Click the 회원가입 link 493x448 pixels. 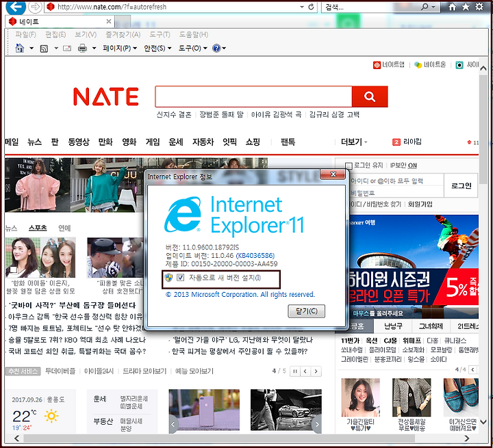click(420, 205)
